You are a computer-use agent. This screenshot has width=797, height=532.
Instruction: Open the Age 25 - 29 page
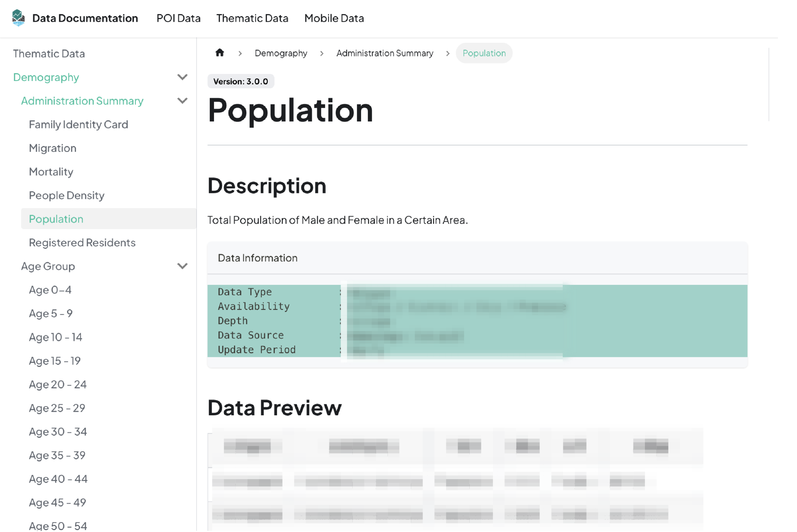tap(57, 408)
